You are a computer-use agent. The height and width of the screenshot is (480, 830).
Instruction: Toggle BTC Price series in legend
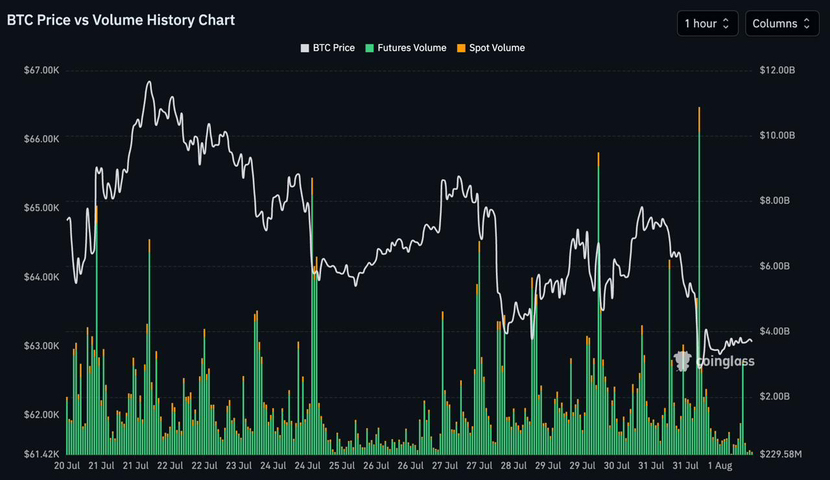[328, 48]
